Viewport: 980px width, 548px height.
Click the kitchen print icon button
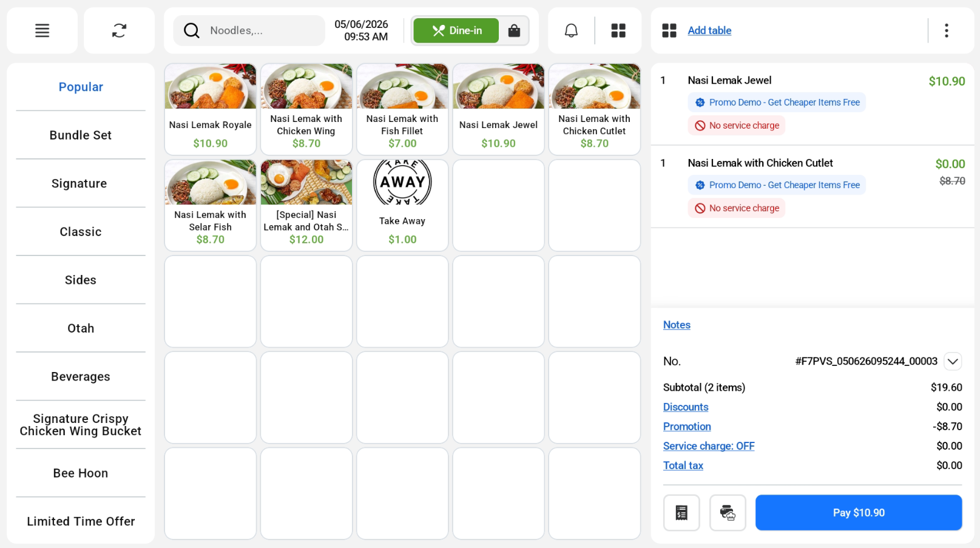(x=728, y=513)
